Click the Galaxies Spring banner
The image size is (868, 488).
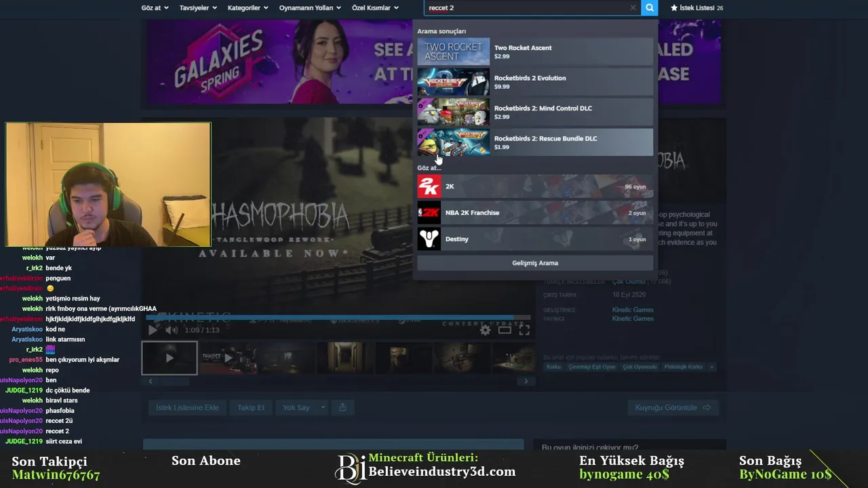(278, 62)
